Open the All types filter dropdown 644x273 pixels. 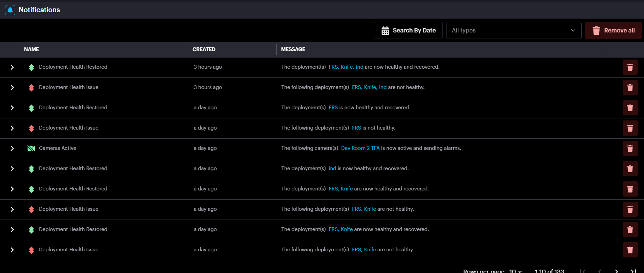point(513,30)
